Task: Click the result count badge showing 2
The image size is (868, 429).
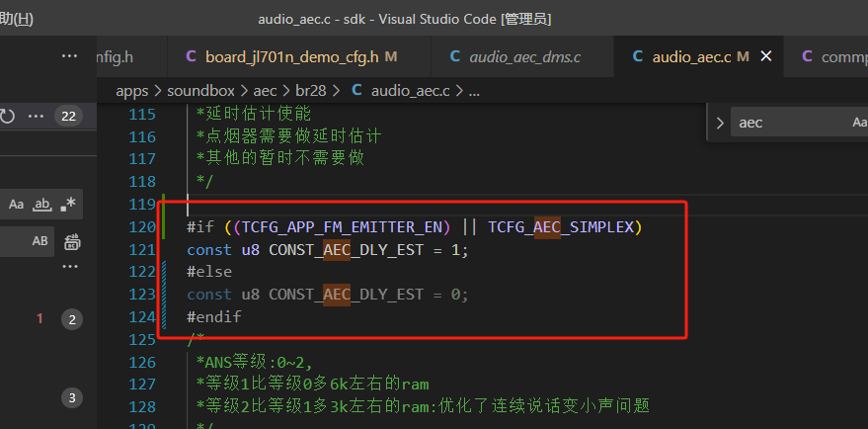Action: 72,319
